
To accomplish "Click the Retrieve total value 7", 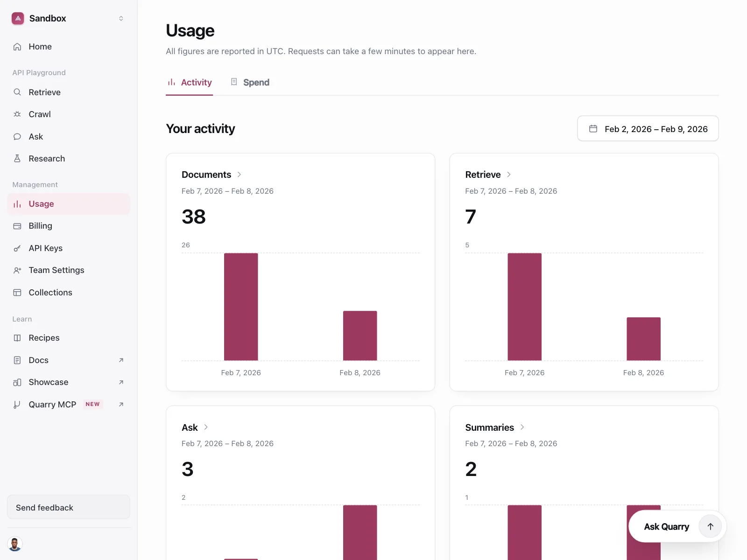I will 471,217.
